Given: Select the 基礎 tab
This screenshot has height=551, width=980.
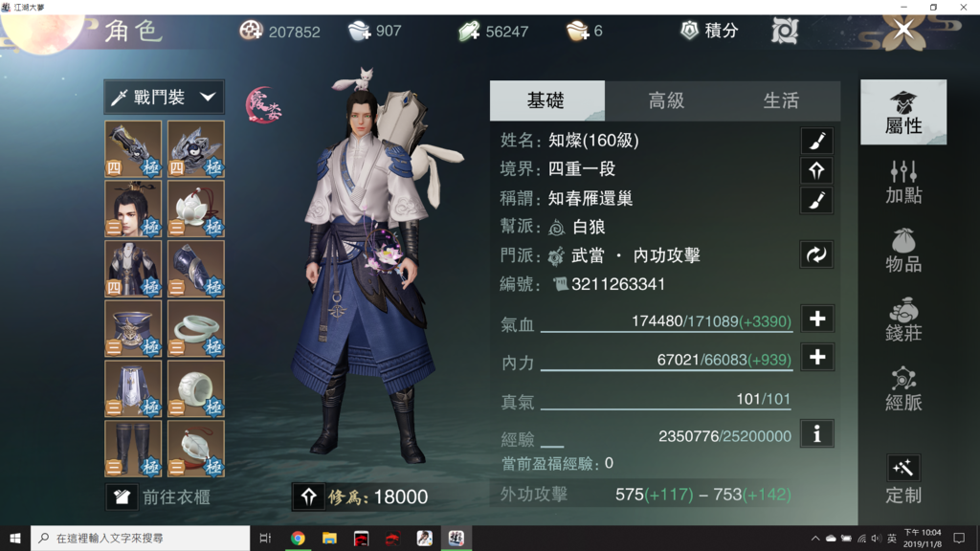Looking at the screenshot, I should pos(546,100).
